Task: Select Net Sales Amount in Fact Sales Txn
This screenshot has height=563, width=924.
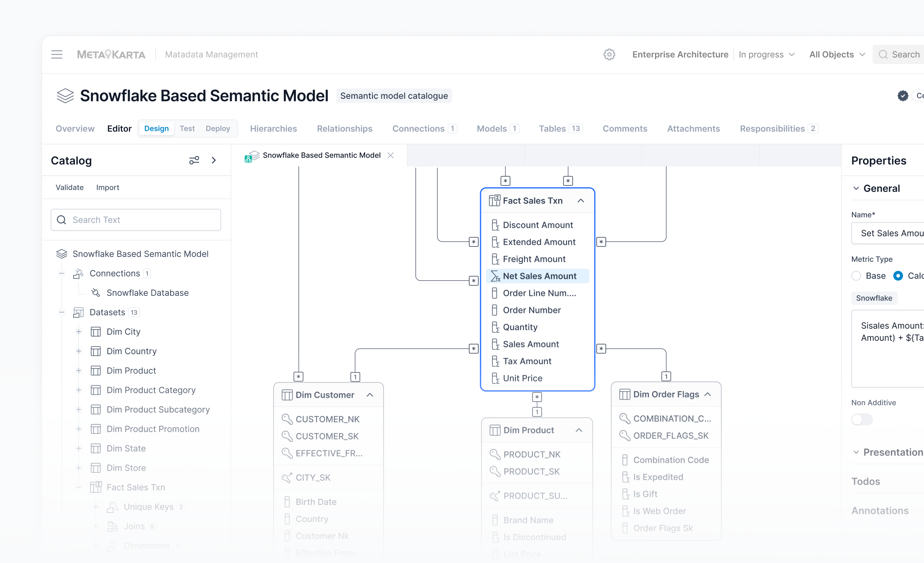Action: pos(537,276)
